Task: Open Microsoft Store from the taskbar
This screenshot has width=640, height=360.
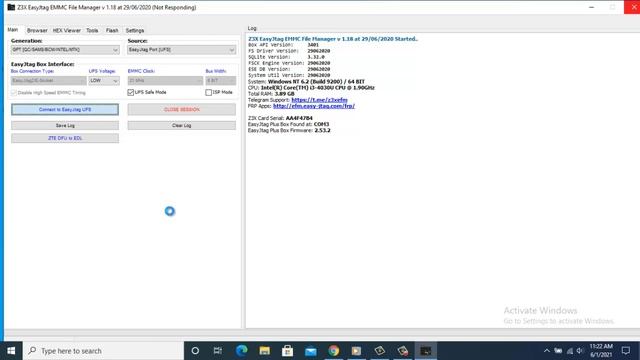Action: pos(287,351)
